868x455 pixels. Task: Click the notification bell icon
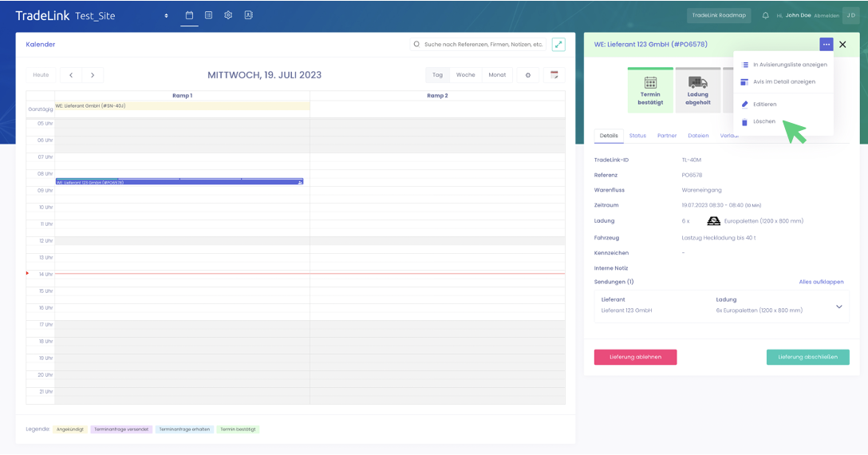pos(766,15)
